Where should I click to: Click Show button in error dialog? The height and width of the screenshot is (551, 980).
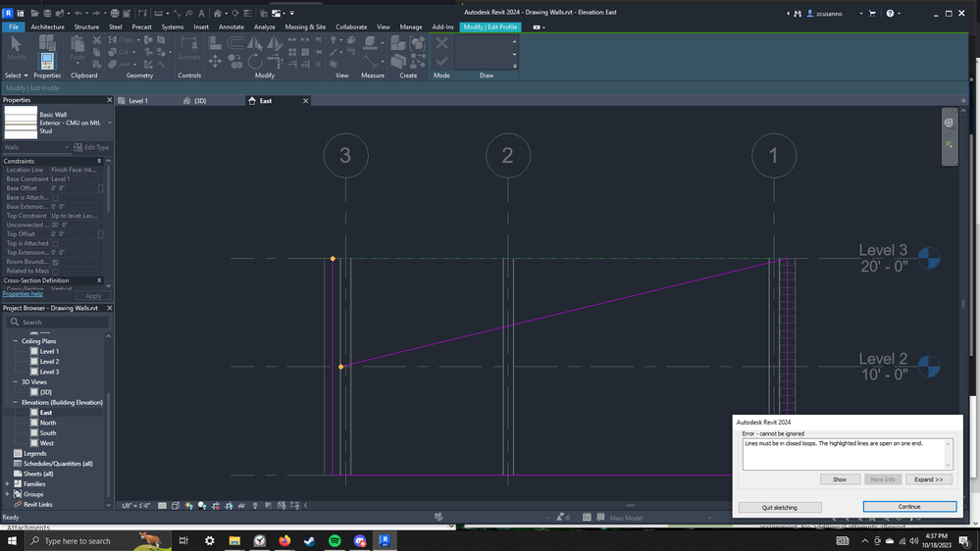point(840,479)
